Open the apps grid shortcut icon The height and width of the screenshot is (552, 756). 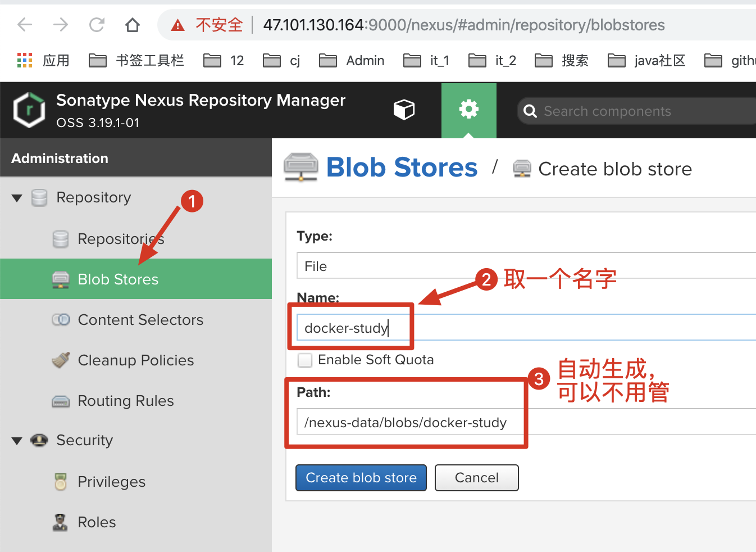[x=25, y=60]
